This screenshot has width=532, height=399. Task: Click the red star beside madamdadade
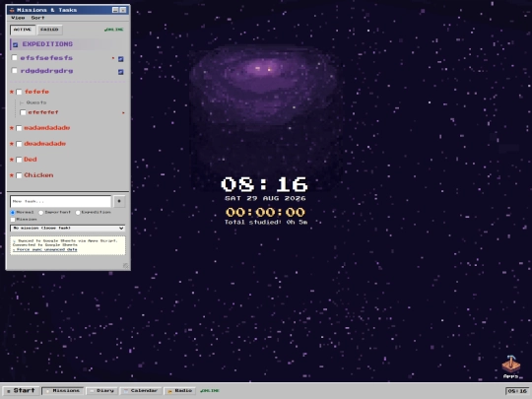[12, 128]
